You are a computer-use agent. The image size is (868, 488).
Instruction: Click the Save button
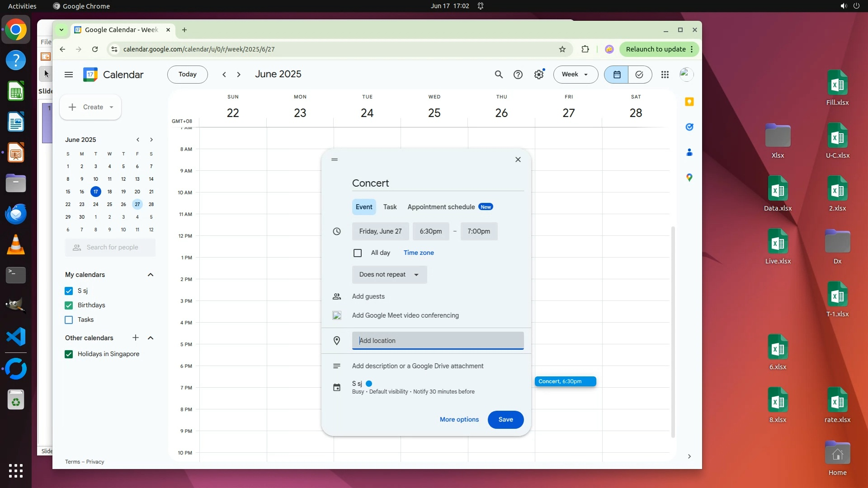(x=505, y=420)
